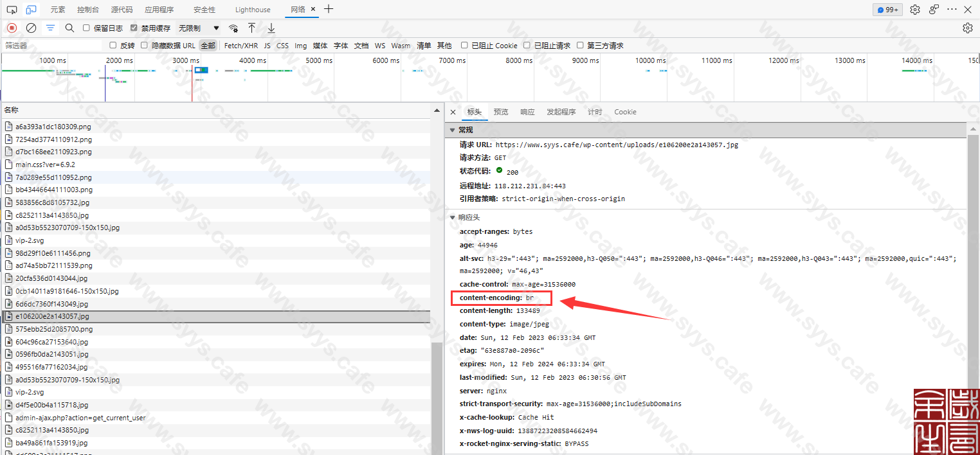
Task: Select request 575ebb25d2085700.png
Action: click(x=215, y=329)
